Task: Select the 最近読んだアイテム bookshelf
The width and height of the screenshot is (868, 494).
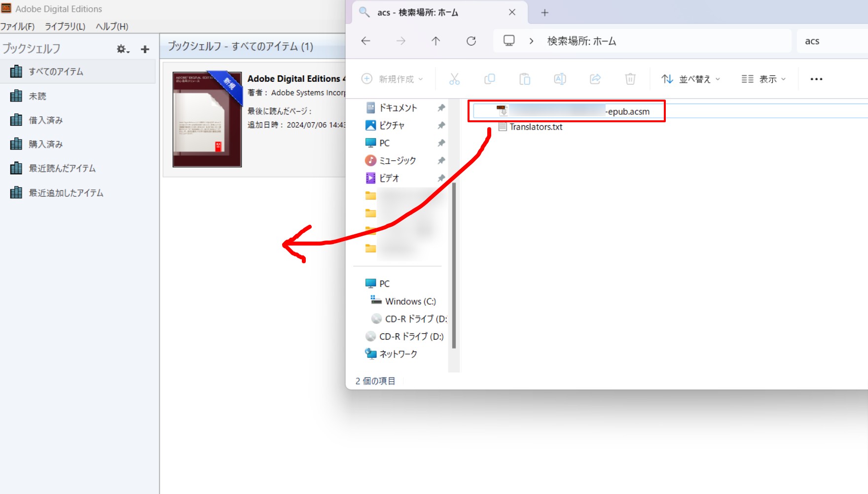Action: (x=78, y=168)
